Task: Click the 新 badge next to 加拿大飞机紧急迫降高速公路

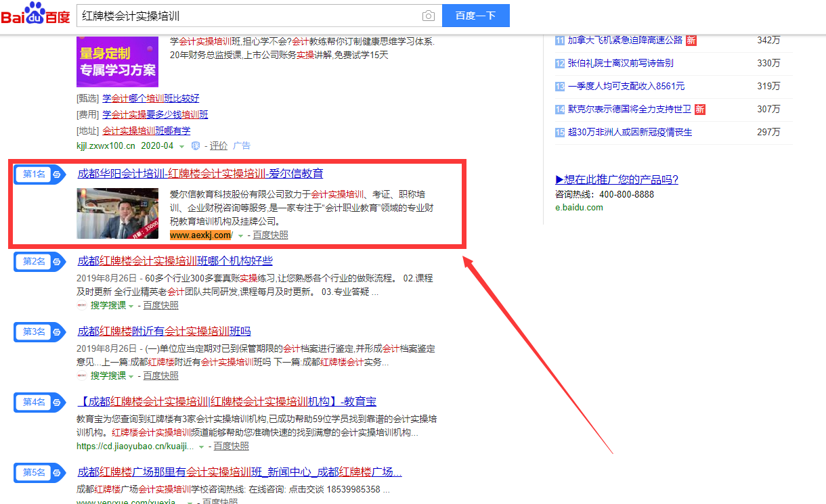Action: (x=691, y=41)
